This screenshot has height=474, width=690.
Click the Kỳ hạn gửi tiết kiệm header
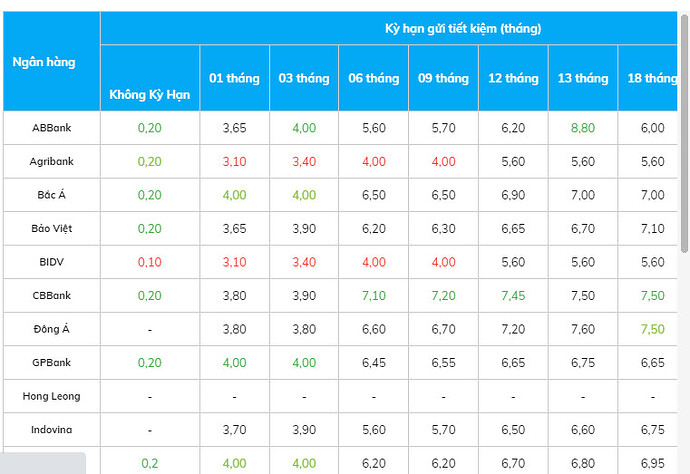click(463, 28)
